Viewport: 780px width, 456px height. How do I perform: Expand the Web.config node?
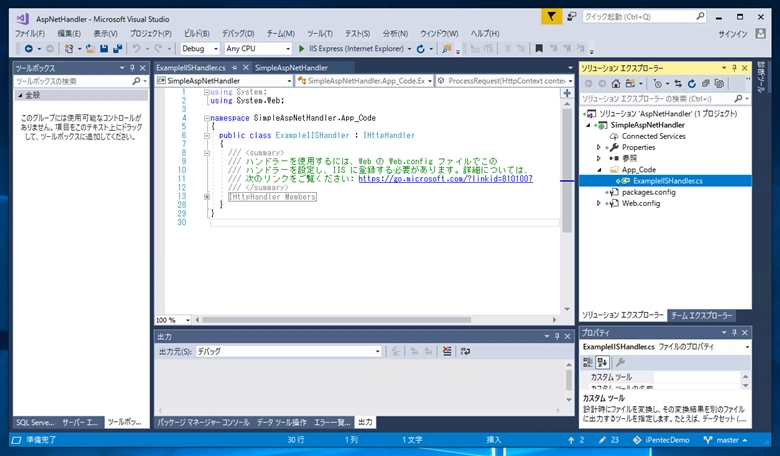pyautogui.click(x=598, y=203)
